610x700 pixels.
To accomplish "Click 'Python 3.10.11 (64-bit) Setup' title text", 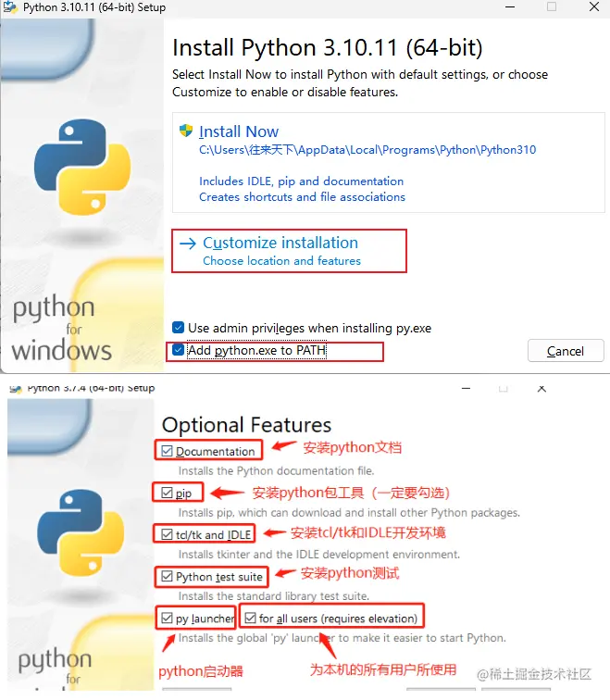I will pyautogui.click(x=94, y=7).
